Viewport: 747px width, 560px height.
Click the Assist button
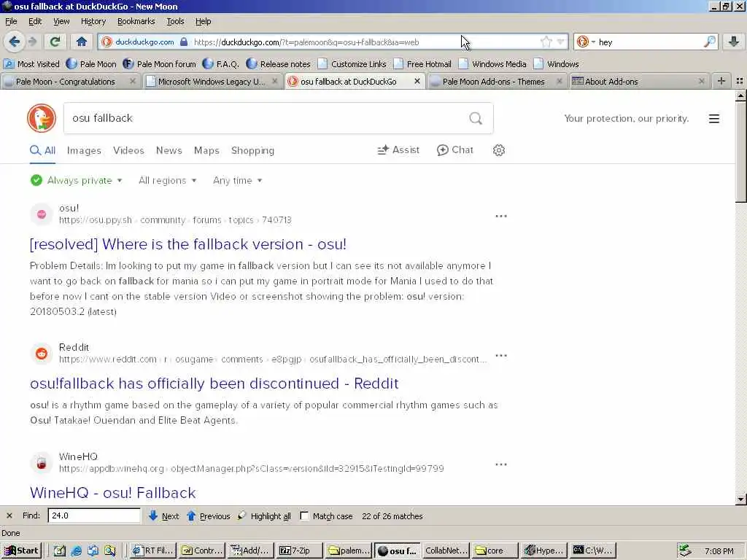(398, 150)
